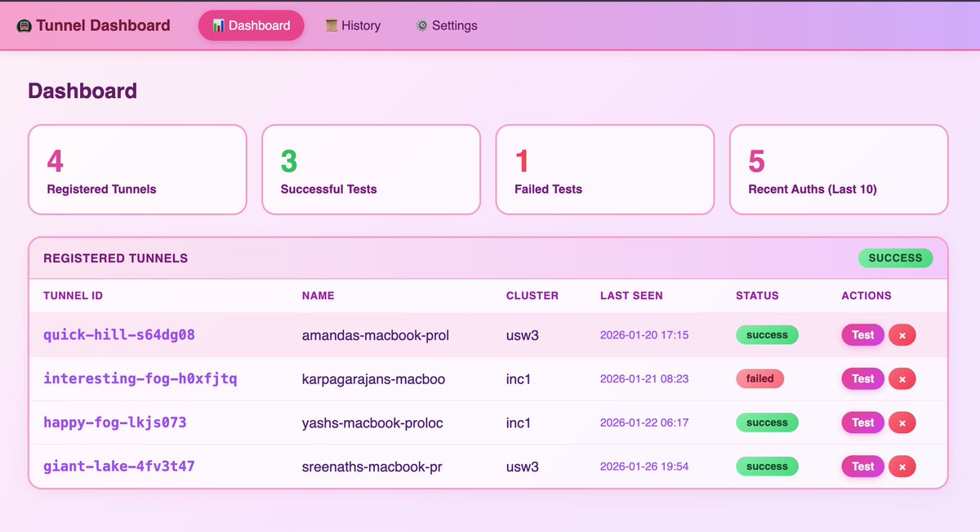Click the tunnel logo icon beside Tunnel Dashboard
The width and height of the screenshot is (980, 532).
pyautogui.click(x=24, y=25)
